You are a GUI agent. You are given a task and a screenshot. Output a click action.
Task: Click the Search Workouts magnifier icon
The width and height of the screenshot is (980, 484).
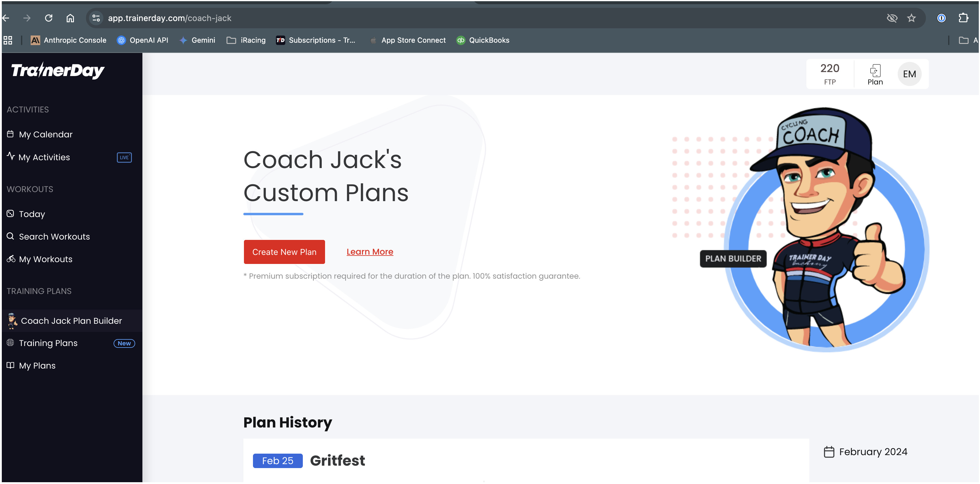[10, 236]
